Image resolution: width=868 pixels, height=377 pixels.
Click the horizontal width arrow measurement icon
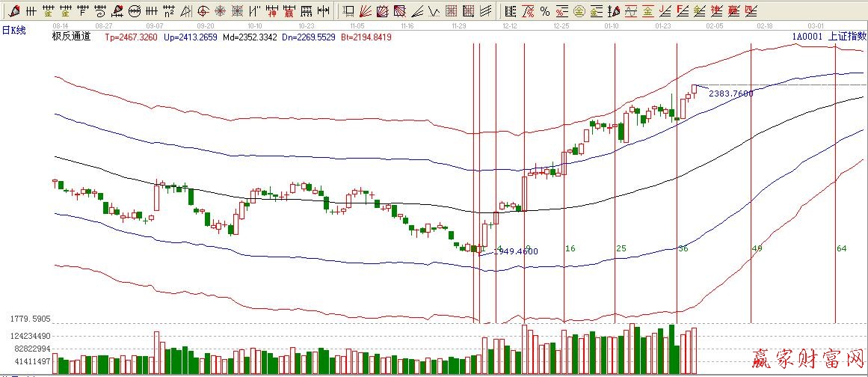click(323, 11)
